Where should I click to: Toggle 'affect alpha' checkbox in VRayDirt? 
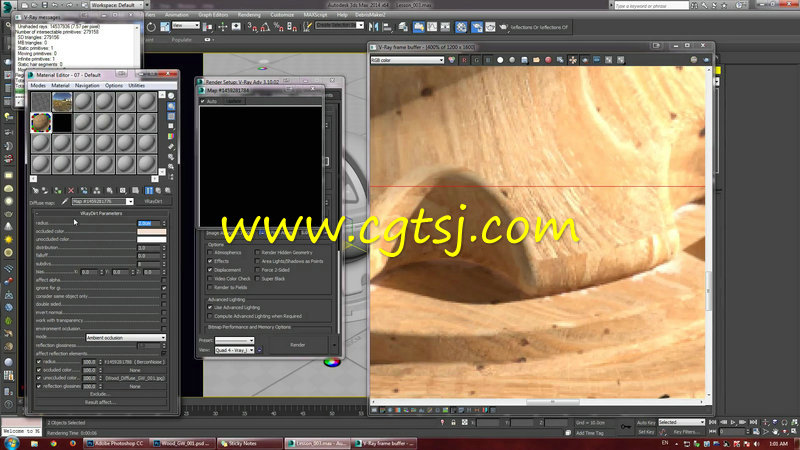point(164,280)
